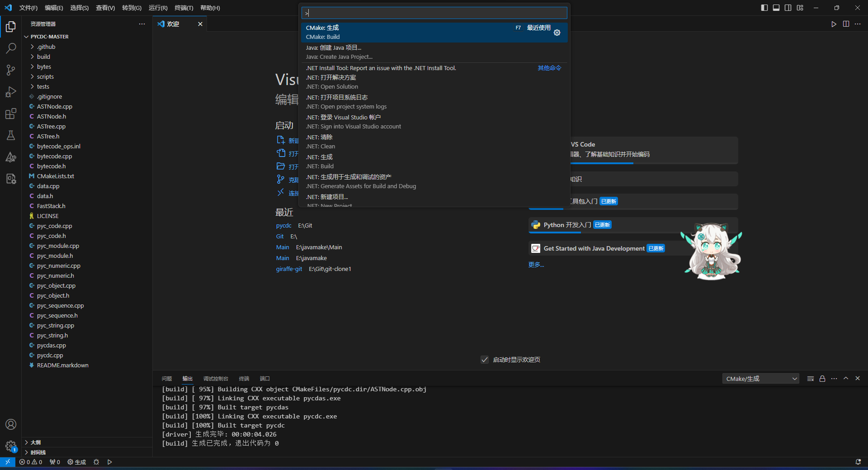Toggle output auto-scroll lock icon
This screenshot has height=470, width=868.
click(822, 379)
